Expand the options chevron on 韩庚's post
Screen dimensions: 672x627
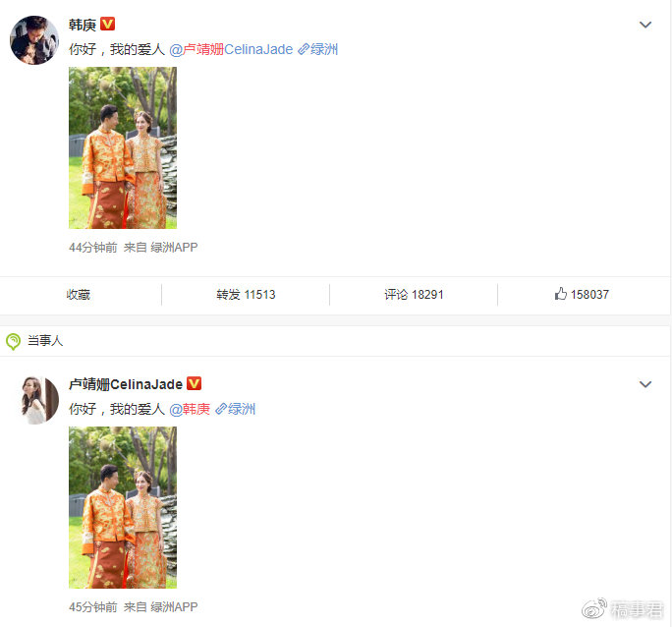click(645, 25)
